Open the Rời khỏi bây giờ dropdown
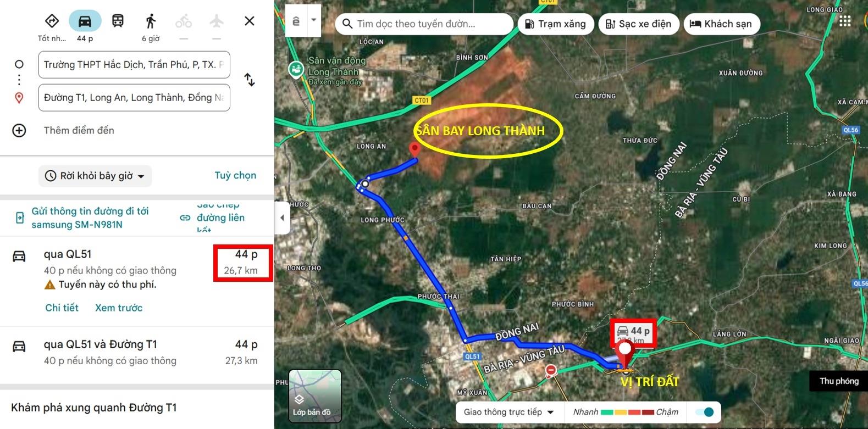Screen dimensions: 868x429 96,176
